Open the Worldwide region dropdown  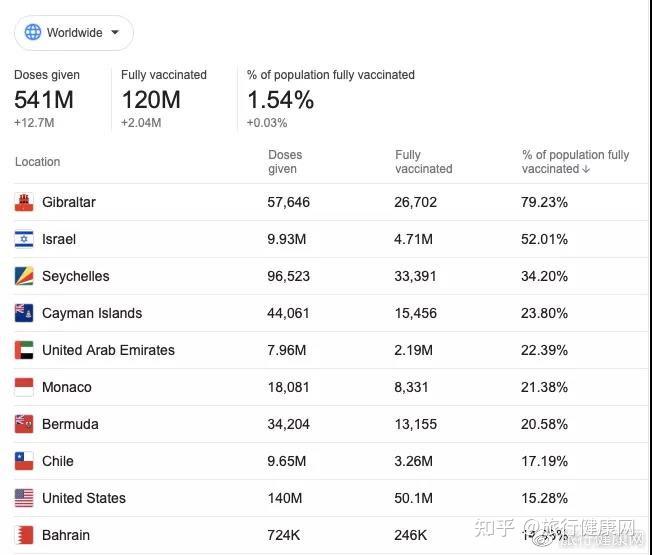click(74, 33)
